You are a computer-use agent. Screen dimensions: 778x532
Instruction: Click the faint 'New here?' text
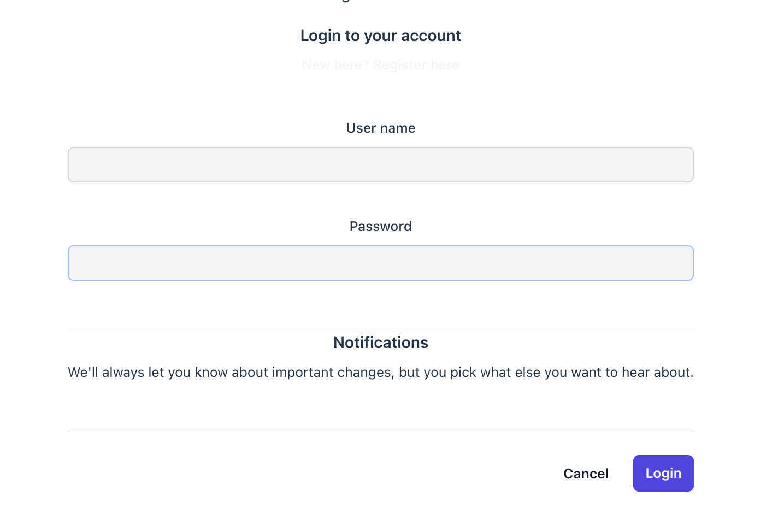tap(335, 65)
